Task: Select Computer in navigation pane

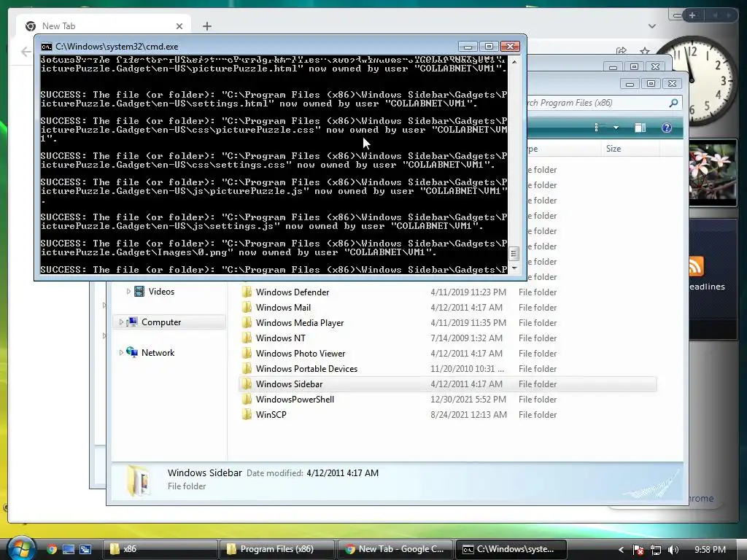Action: [x=161, y=322]
